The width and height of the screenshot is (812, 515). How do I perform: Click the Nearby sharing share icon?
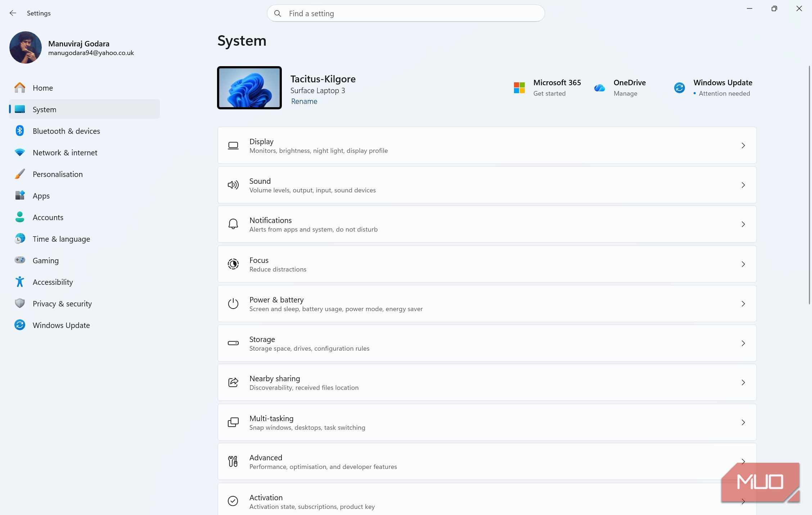(x=233, y=382)
